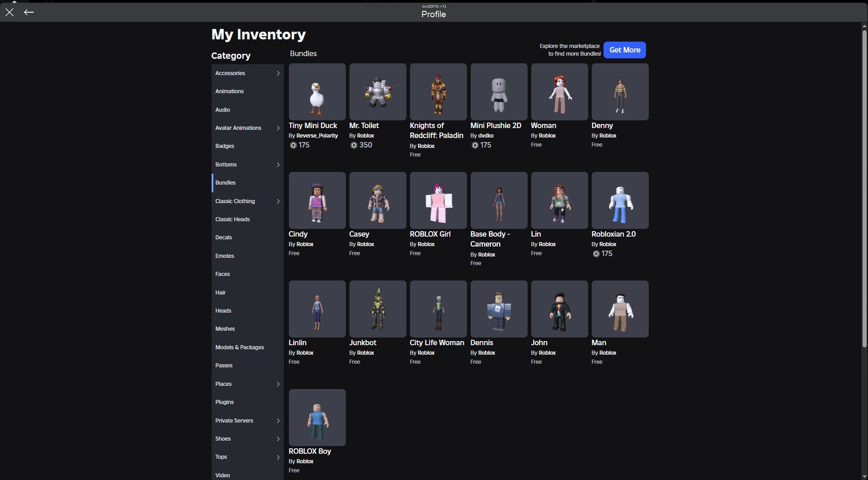Select the Hair category
This screenshot has width=868, height=480.
(247, 293)
